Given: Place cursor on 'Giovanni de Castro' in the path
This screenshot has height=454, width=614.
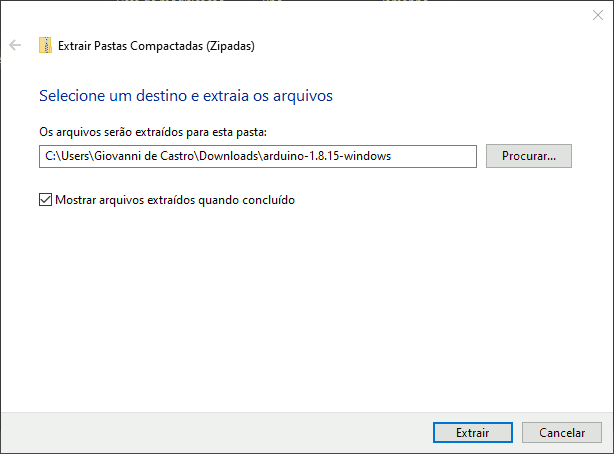Looking at the screenshot, I should 144,156.
